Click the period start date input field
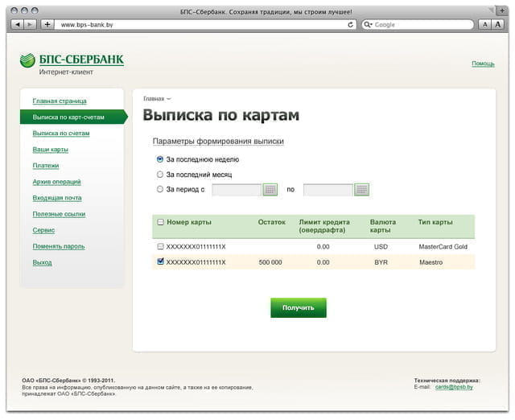The height and width of the screenshot is (420, 515). pyautogui.click(x=237, y=189)
